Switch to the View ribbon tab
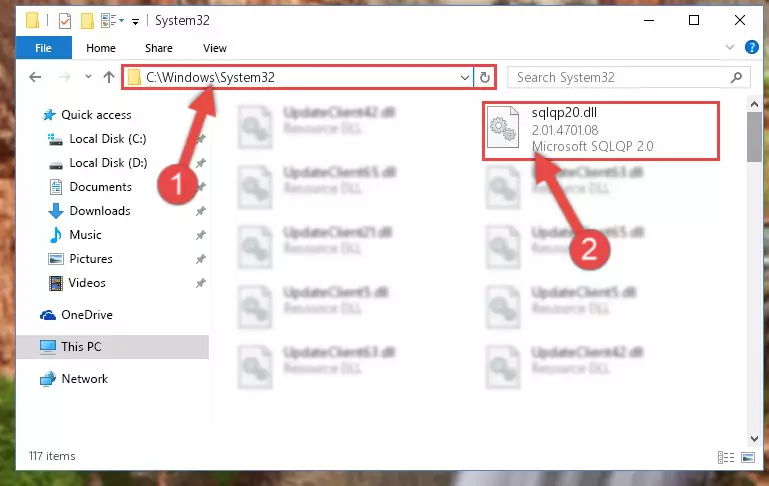The image size is (769, 486). 215,48
